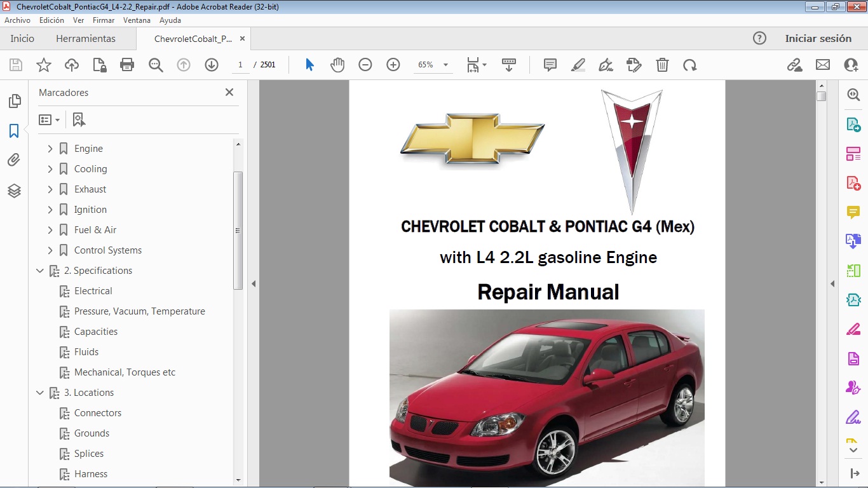The image size is (868, 488).
Task: Zoom in on the page
Action: pyautogui.click(x=393, y=64)
